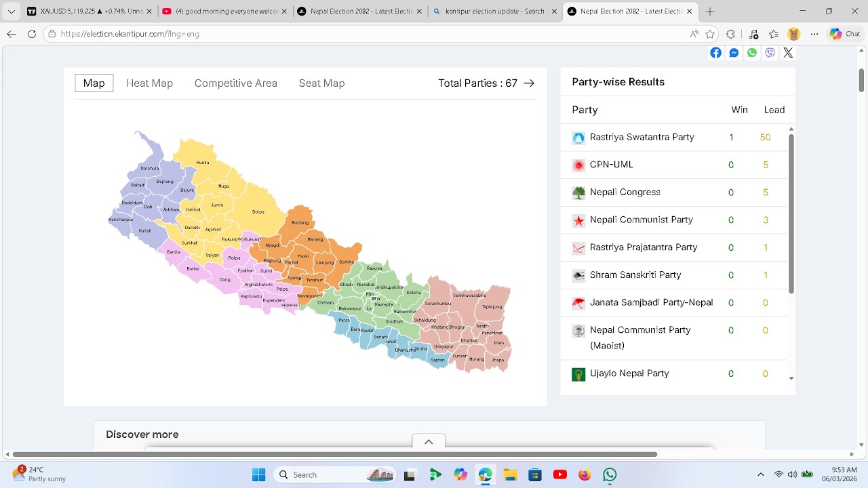
Task: Click the Humla district on map
Action: click(202, 163)
